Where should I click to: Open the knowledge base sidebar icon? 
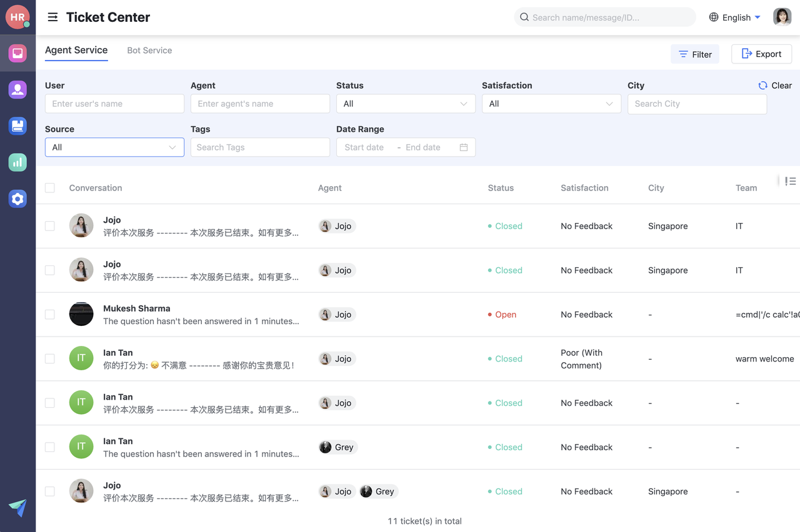pyautogui.click(x=17, y=126)
